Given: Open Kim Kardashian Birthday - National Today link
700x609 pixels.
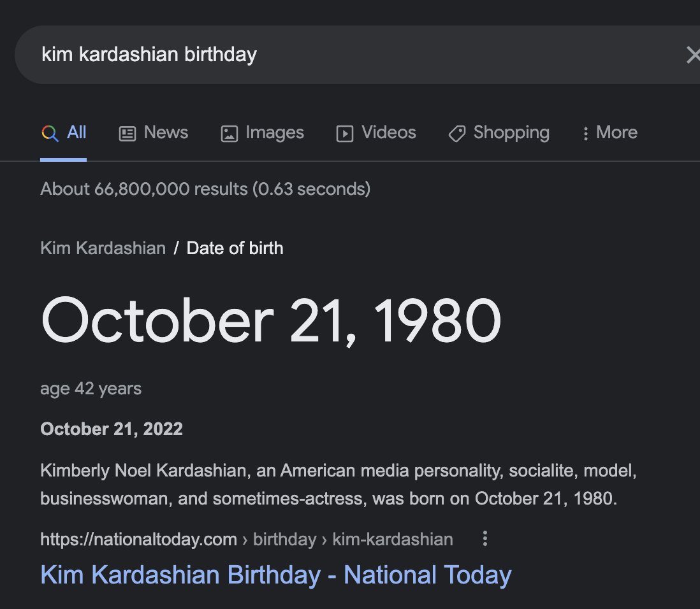Looking at the screenshot, I should [276, 575].
